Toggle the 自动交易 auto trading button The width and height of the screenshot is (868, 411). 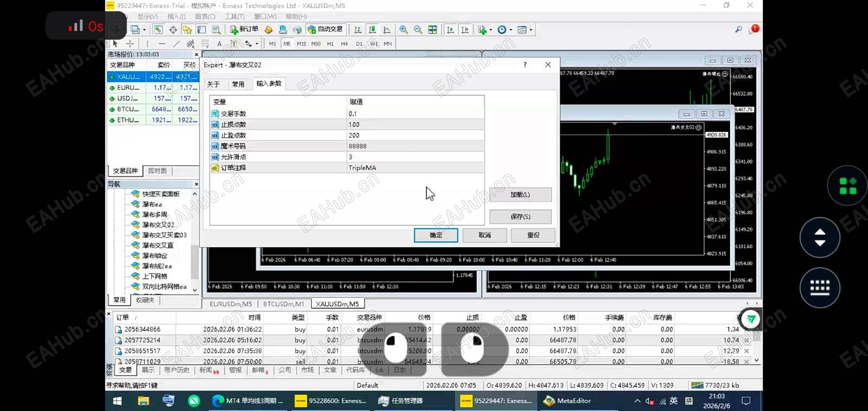[x=325, y=29]
